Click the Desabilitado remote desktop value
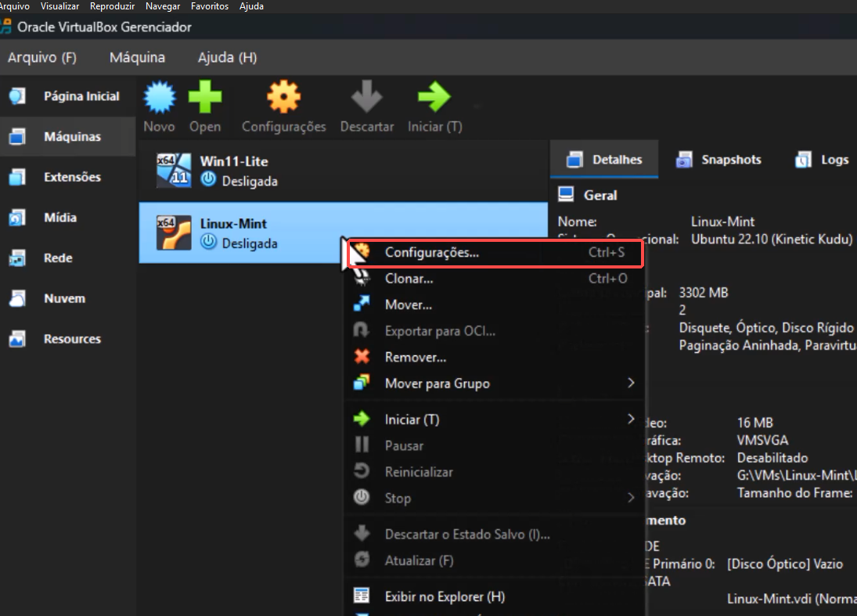The image size is (857, 616). [772, 458]
